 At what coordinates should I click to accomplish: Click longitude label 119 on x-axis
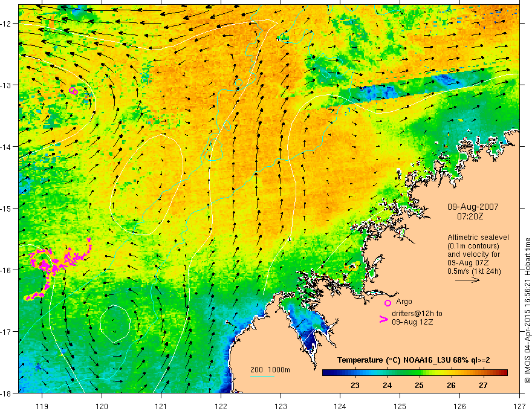[42, 406]
